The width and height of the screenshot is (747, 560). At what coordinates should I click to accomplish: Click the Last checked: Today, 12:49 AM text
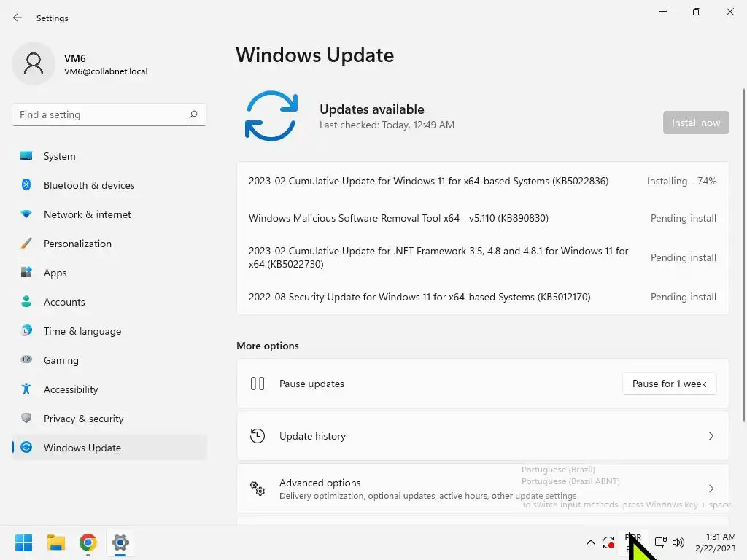[x=387, y=125]
